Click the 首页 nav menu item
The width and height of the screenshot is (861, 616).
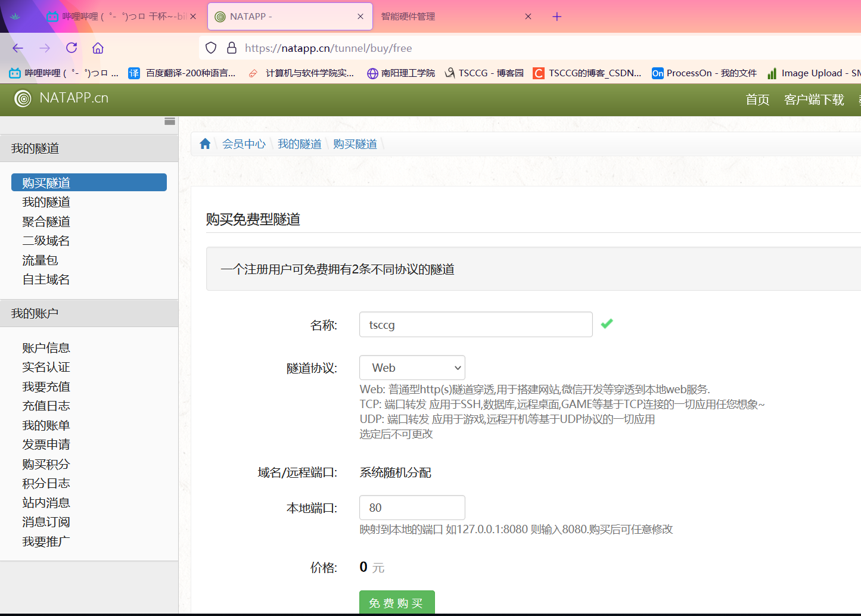[x=757, y=99]
